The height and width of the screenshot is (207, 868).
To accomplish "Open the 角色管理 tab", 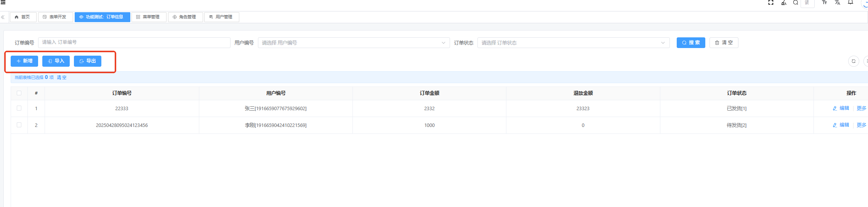I will 185,17.
